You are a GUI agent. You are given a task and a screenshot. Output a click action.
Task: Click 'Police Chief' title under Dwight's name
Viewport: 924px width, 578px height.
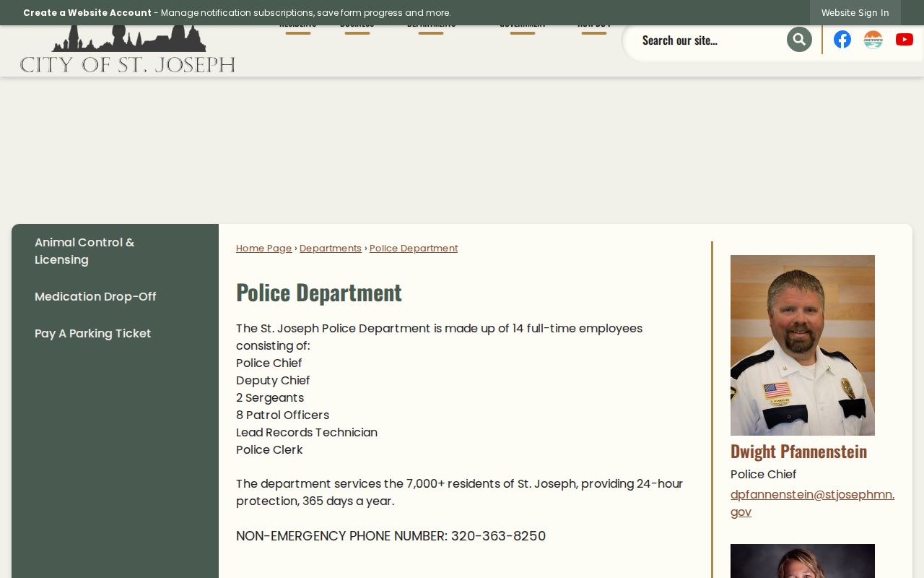click(764, 474)
